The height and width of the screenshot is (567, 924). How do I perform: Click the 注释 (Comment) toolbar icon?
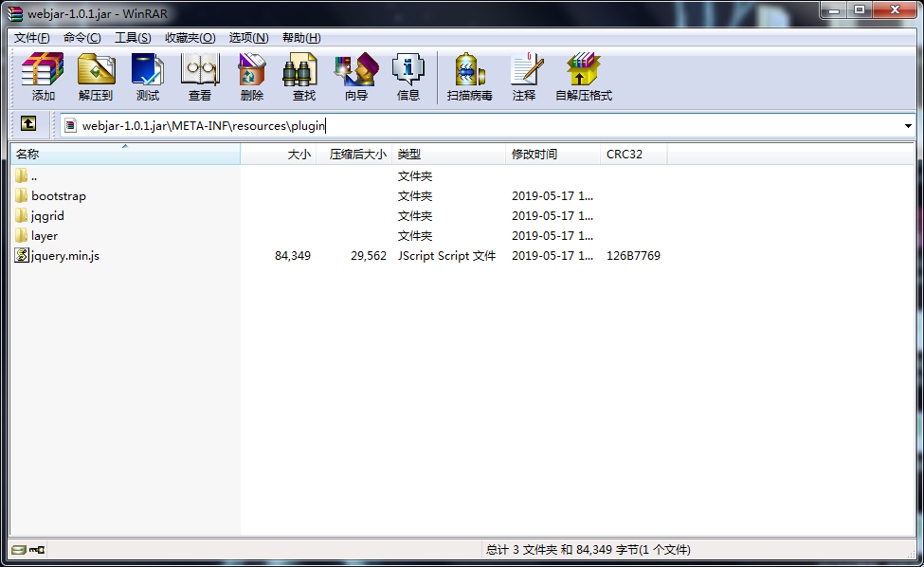click(x=526, y=69)
